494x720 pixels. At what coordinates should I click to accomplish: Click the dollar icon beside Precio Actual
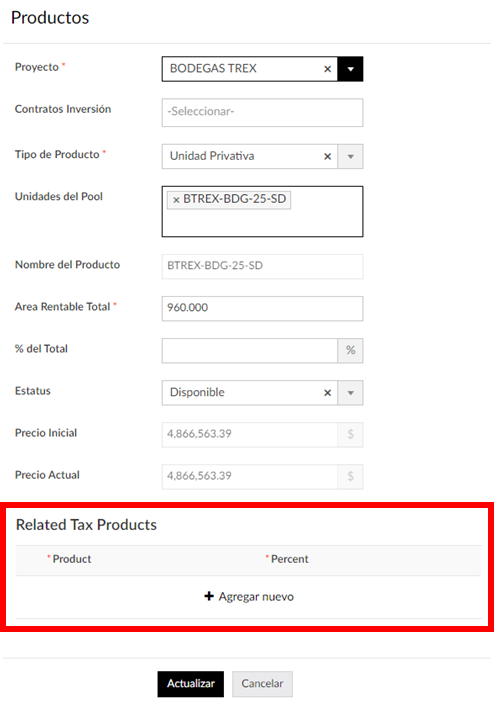click(x=350, y=476)
